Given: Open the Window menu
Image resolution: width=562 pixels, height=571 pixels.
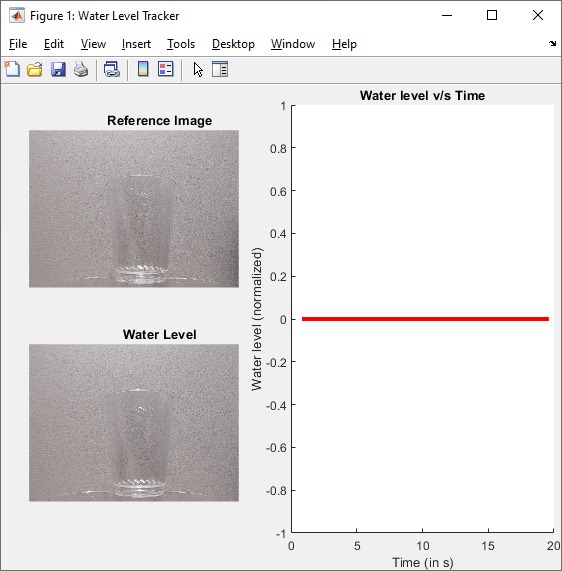Looking at the screenshot, I should tap(293, 44).
